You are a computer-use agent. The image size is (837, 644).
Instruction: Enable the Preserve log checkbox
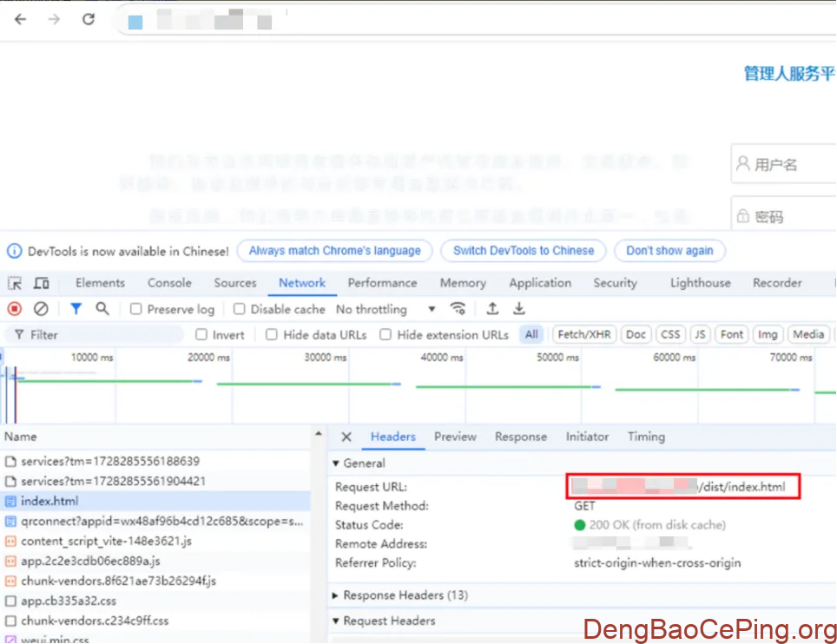(x=136, y=310)
